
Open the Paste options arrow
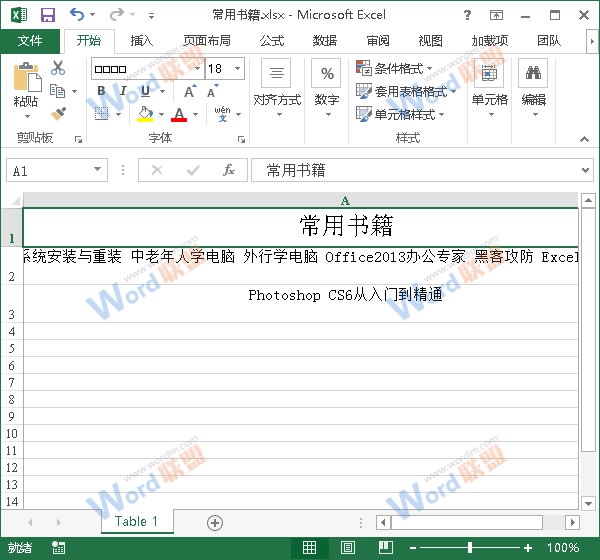pos(26,116)
